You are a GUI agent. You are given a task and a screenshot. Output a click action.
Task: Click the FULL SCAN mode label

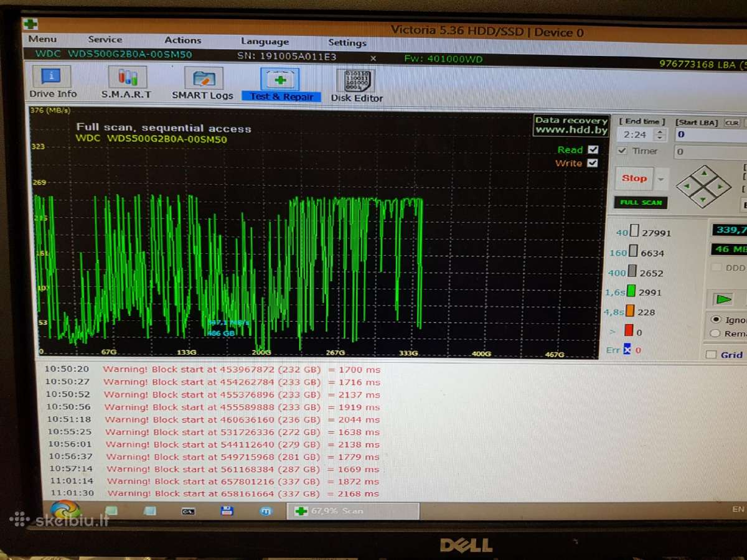coord(641,202)
